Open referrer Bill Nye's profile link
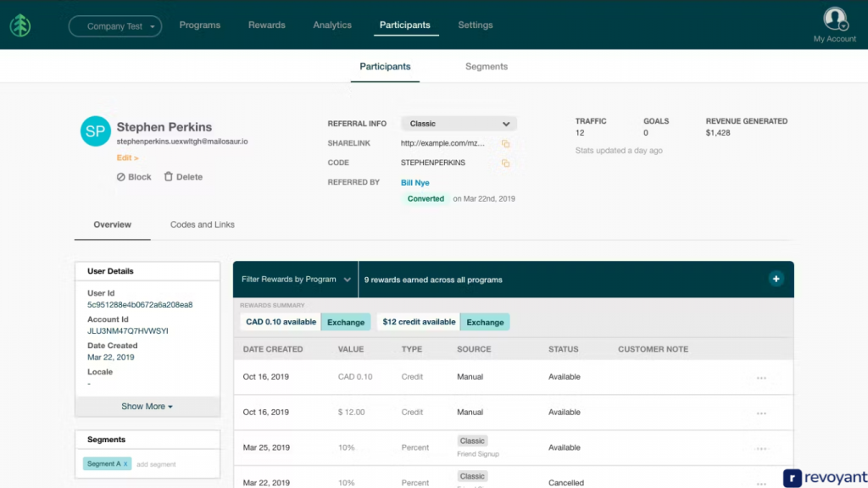The height and width of the screenshot is (488, 868). pos(415,182)
